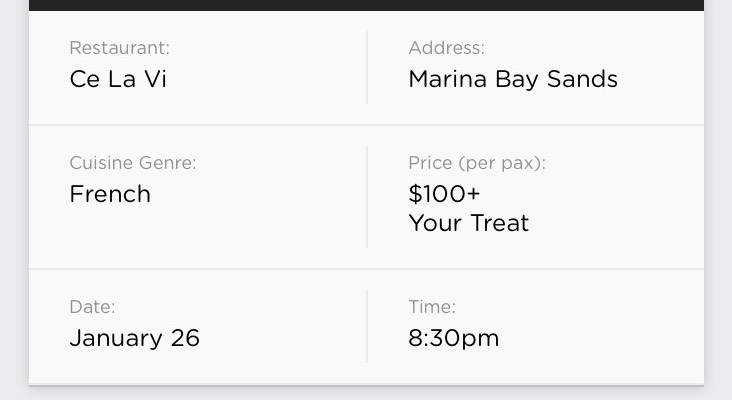Click the Cuisine Genre field label
732x400 pixels.
coord(132,163)
